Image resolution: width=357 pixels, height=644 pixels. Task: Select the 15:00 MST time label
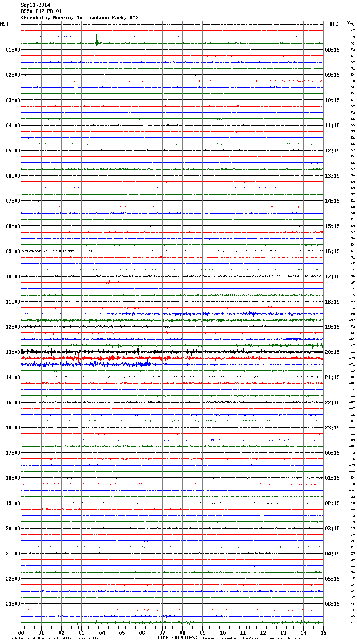point(13,403)
